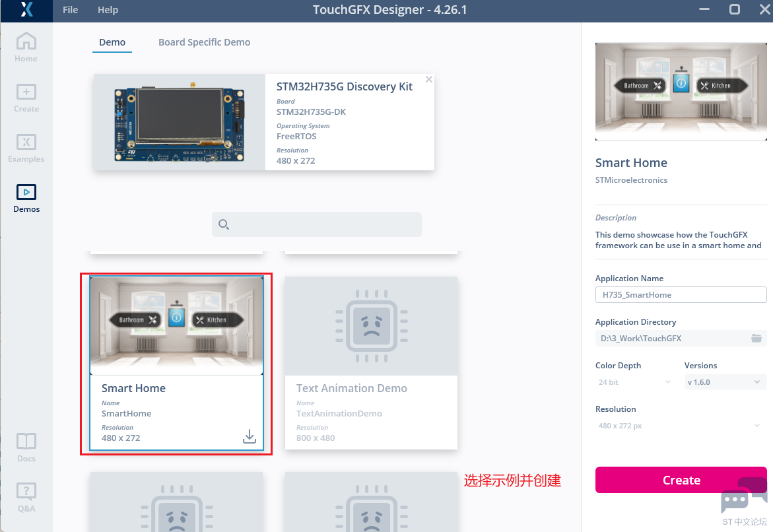Switch to the Board Specific Demo tab

point(204,42)
